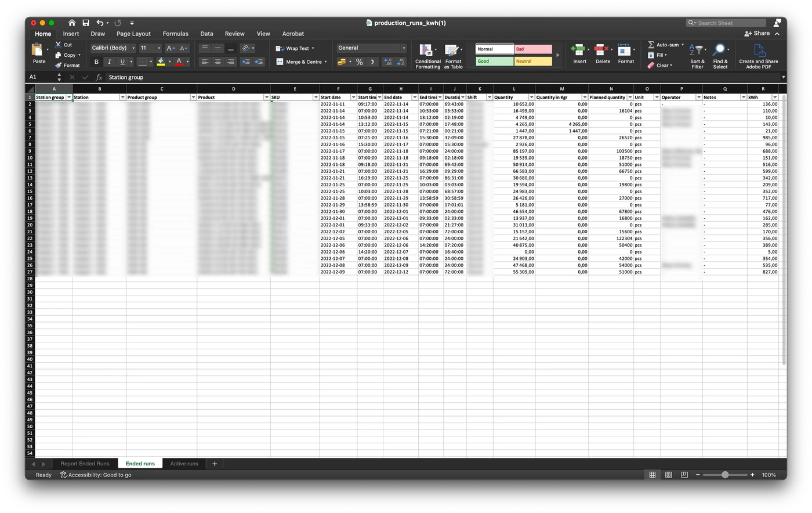
Task: Add a new sheet with the plus button
Action: click(215, 464)
